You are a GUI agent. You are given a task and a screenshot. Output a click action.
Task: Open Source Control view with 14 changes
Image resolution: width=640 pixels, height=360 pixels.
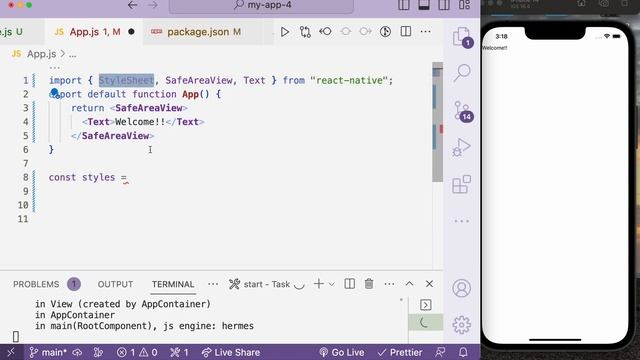click(463, 111)
